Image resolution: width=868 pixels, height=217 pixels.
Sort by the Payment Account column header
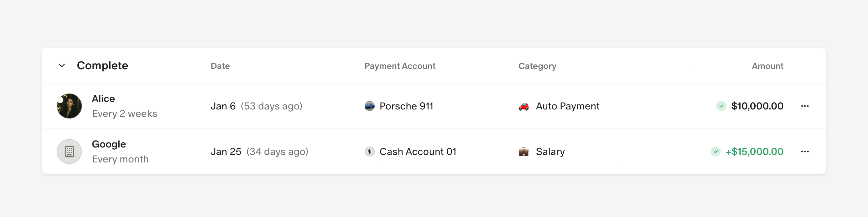pos(400,66)
